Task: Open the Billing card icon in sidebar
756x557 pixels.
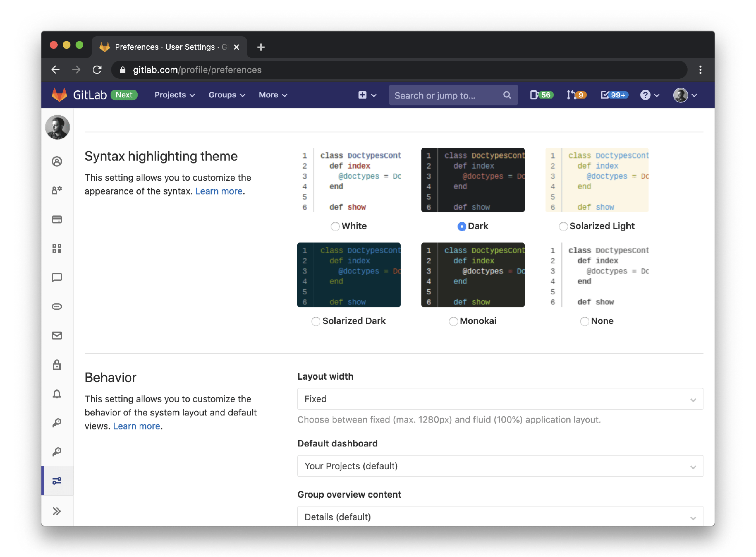Action: coord(57,219)
